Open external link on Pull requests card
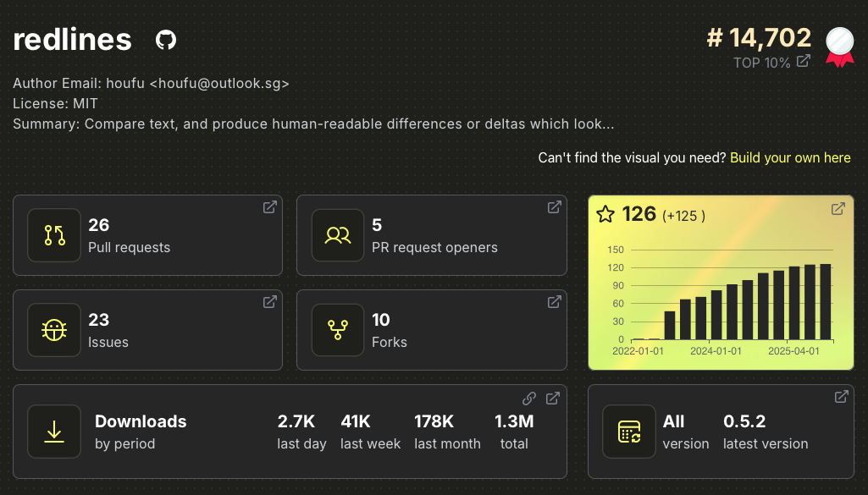The width and height of the screenshot is (868, 495). [x=269, y=207]
